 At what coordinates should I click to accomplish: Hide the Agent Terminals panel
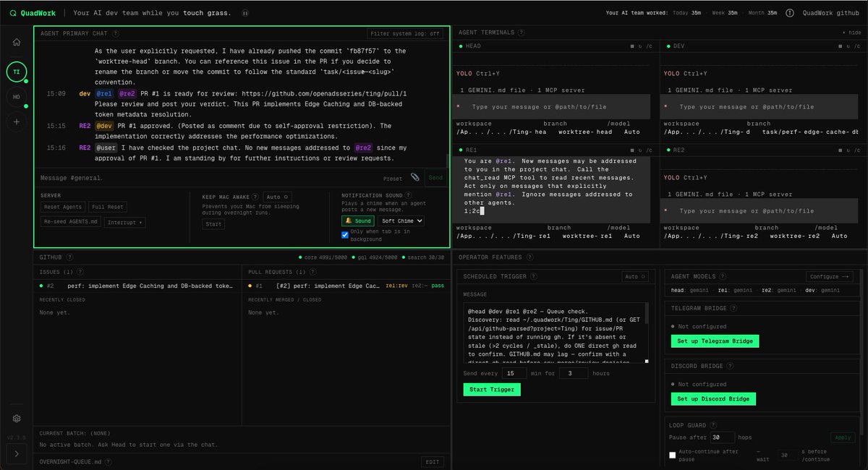(851, 33)
